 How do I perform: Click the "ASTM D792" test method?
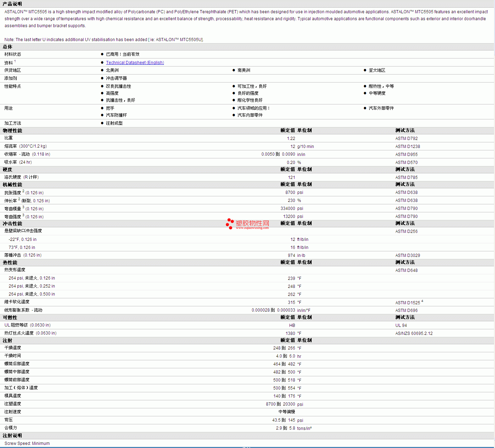(x=406, y=139)
